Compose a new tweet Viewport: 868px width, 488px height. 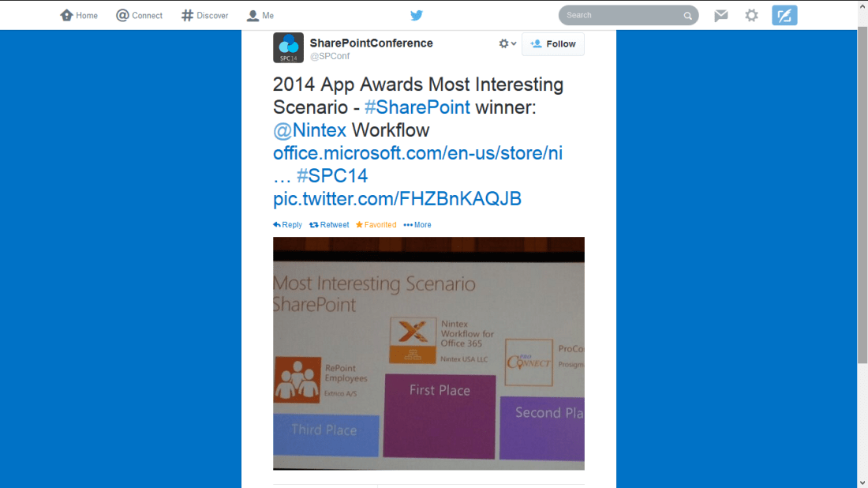pos(784,15)
